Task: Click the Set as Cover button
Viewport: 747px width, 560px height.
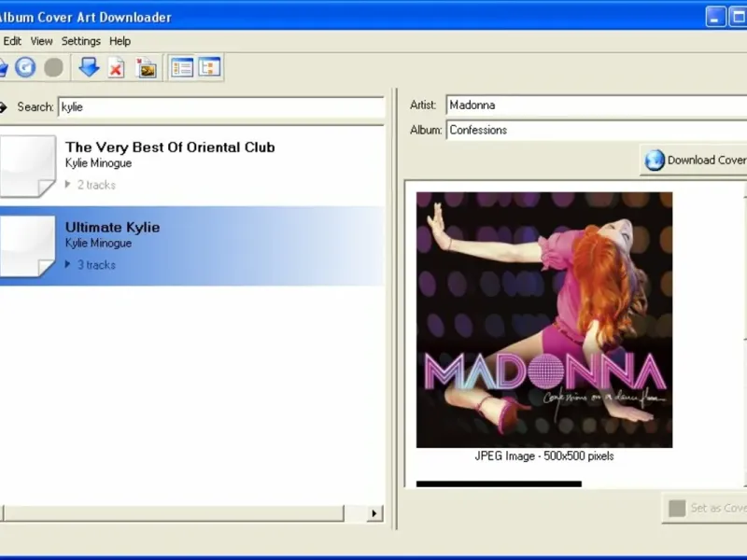Action: [x=705, y=508]
